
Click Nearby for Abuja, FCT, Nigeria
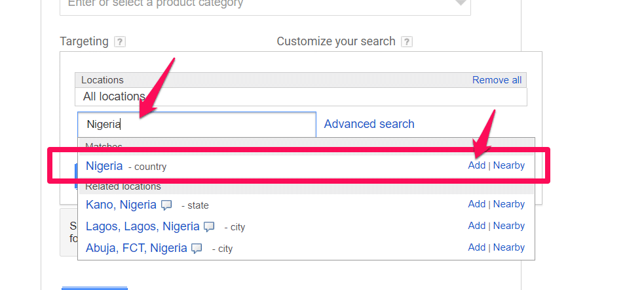pos(509,247)
